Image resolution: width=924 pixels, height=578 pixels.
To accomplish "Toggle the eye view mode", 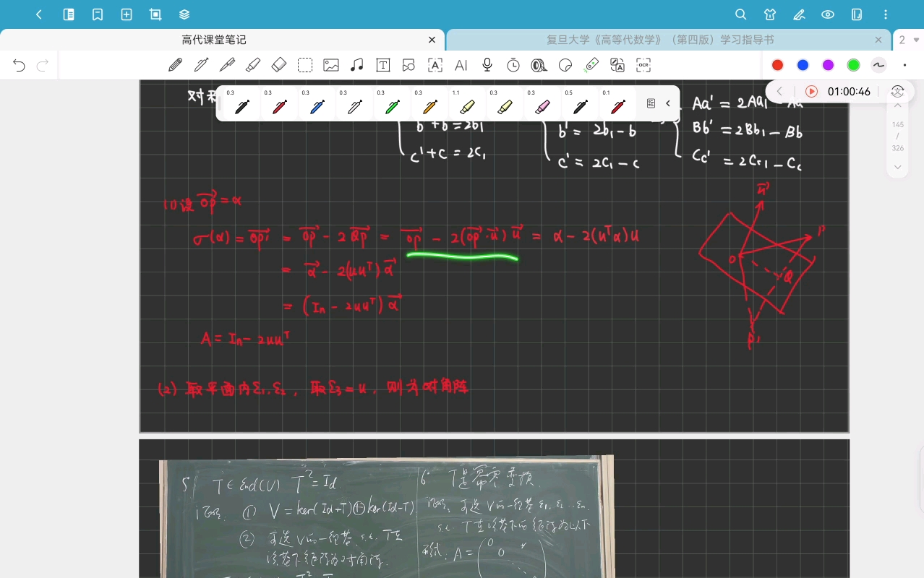I will pos(828,14).
